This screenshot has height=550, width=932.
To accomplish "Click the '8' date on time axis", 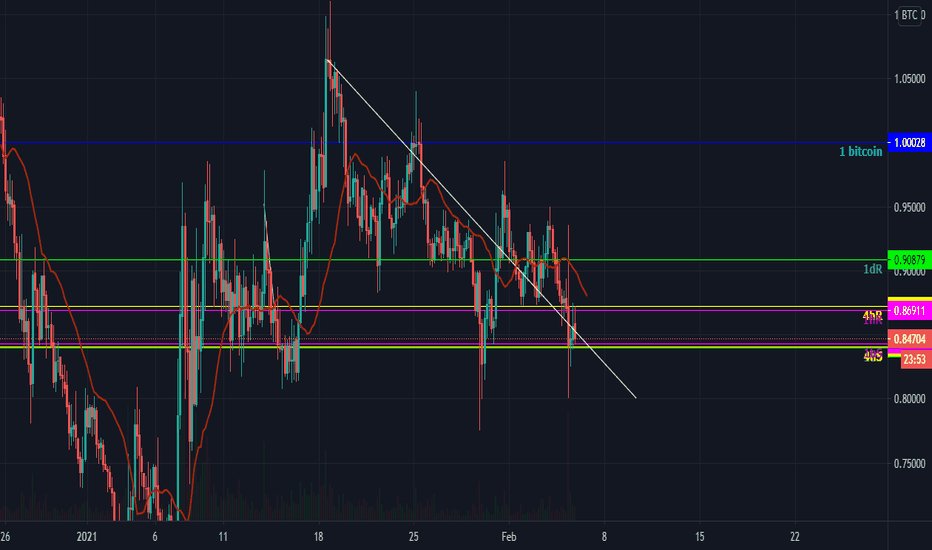I will [x=604, y=537].
